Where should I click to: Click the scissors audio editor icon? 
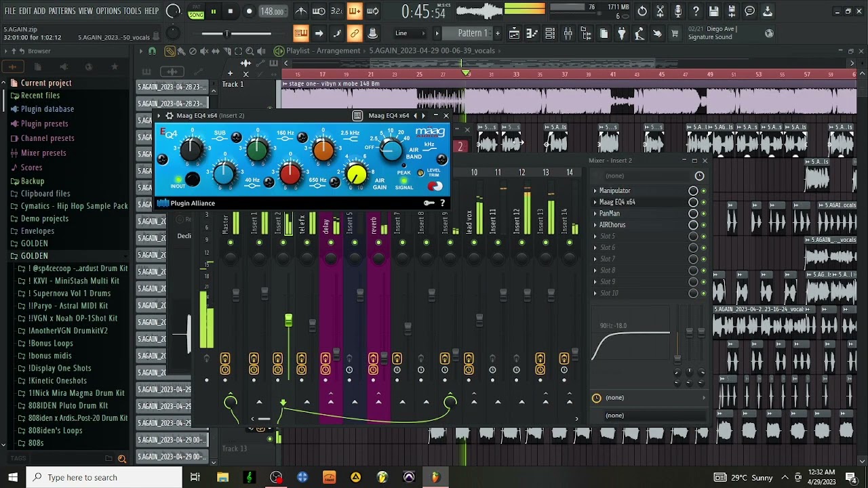(x=660, y=11)
